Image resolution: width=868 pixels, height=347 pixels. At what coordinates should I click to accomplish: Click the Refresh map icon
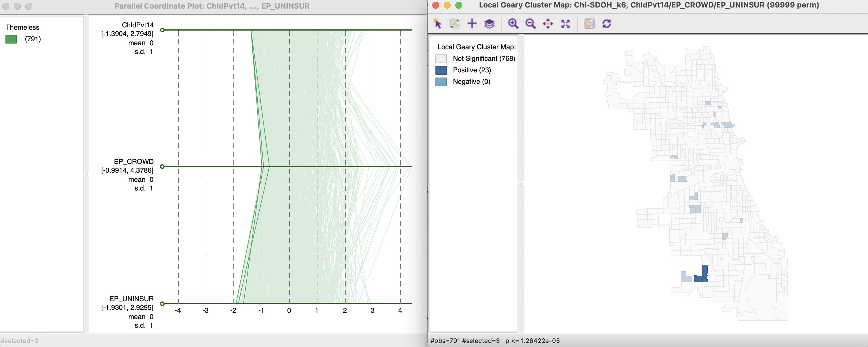coord(606,24)
